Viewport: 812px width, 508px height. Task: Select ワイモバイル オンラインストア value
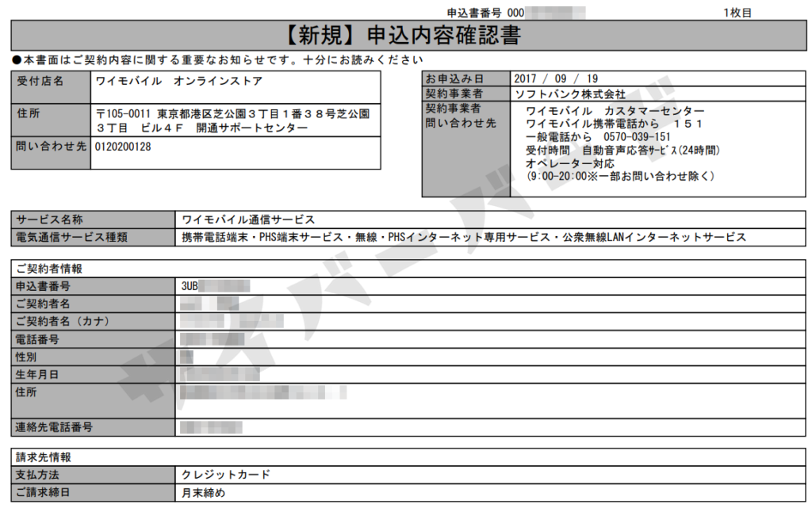179,81
